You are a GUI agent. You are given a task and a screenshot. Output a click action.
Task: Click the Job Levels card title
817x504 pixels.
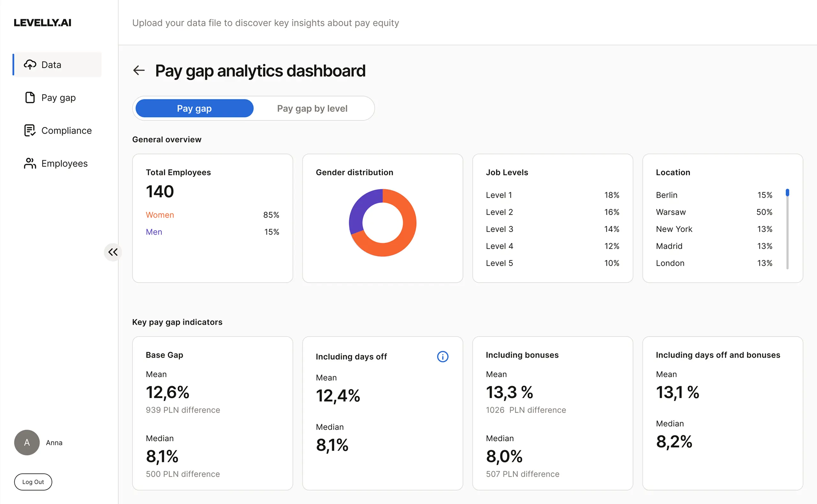507,172
